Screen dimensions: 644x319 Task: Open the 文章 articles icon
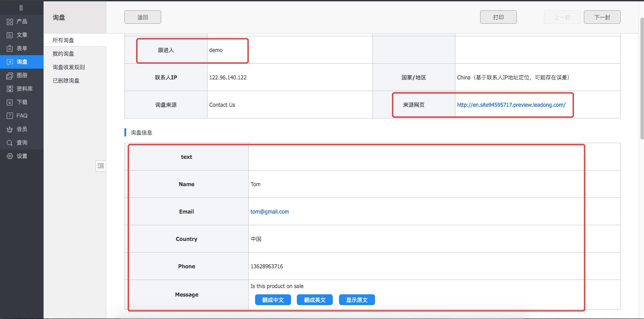coord(10,35)
